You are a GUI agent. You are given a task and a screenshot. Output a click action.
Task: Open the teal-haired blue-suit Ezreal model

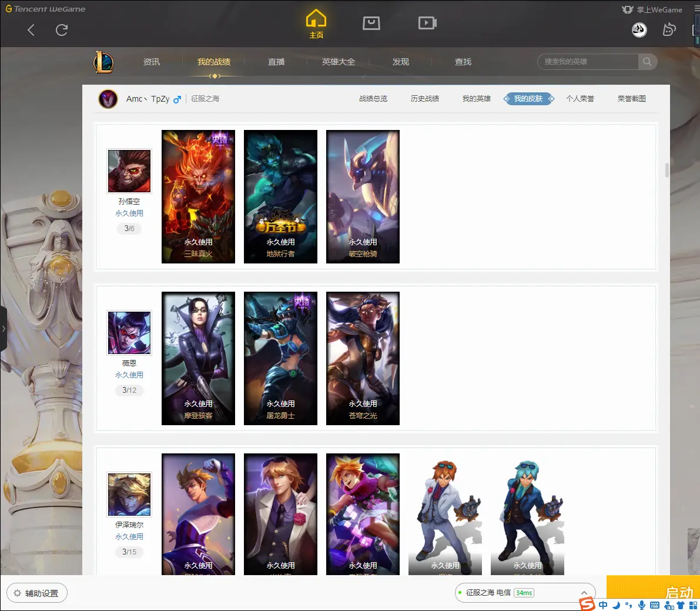[x=527, y=514]
